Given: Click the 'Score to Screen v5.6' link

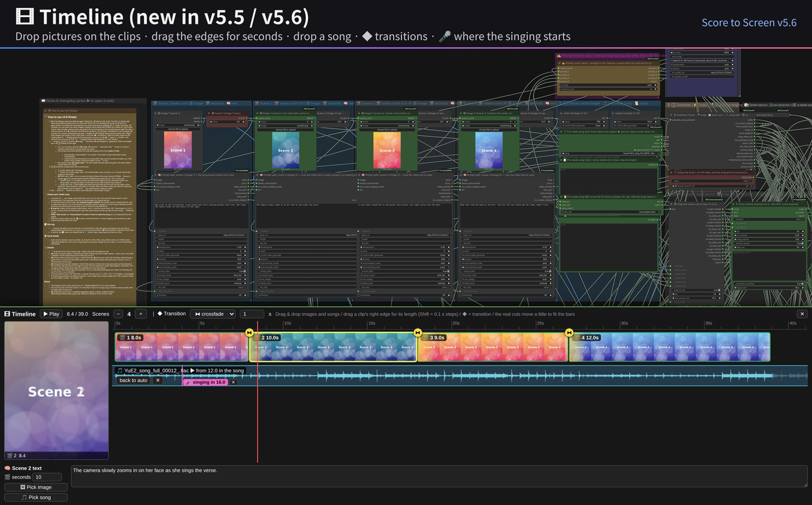Looking at the screenshot, I should coord(749,22).
